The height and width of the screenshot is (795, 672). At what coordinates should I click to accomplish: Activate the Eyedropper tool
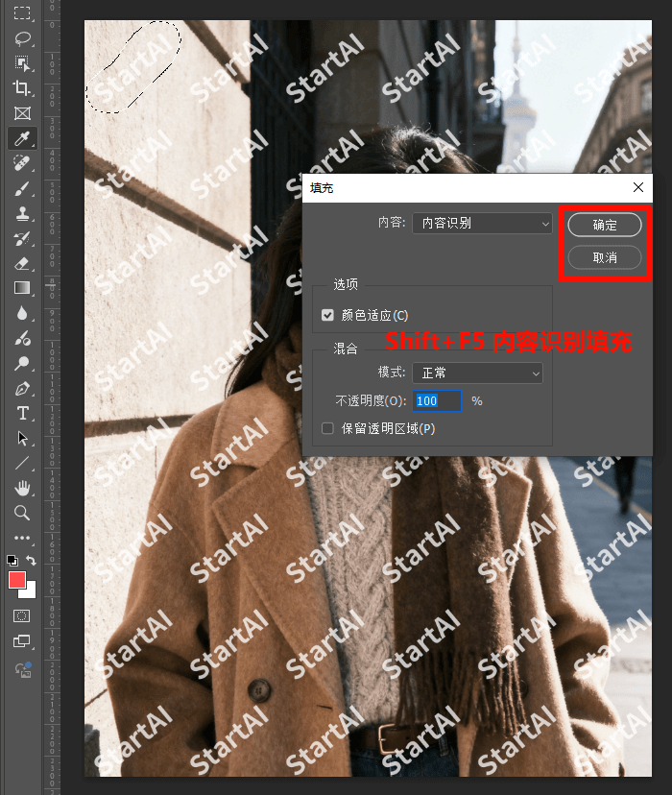(21, 138)
